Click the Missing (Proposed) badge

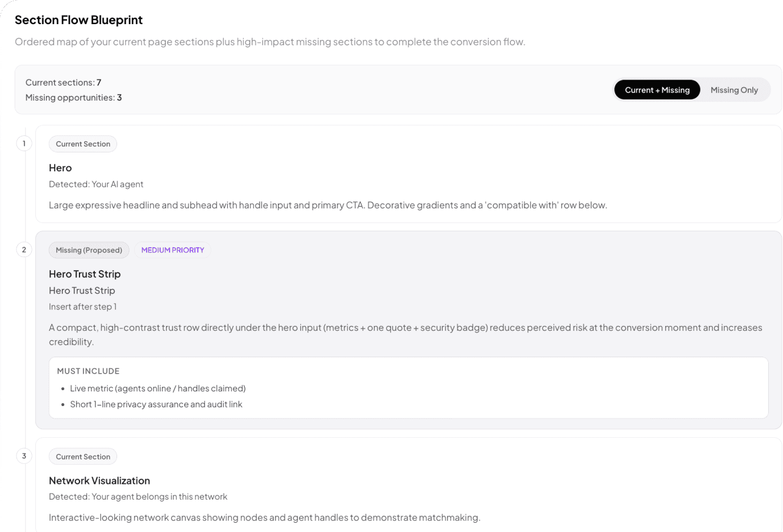coord(89,250)
